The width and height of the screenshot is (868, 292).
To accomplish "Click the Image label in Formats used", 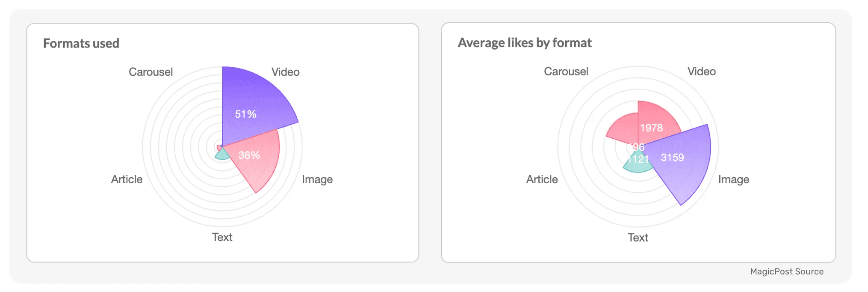I will tap(317, 179).
